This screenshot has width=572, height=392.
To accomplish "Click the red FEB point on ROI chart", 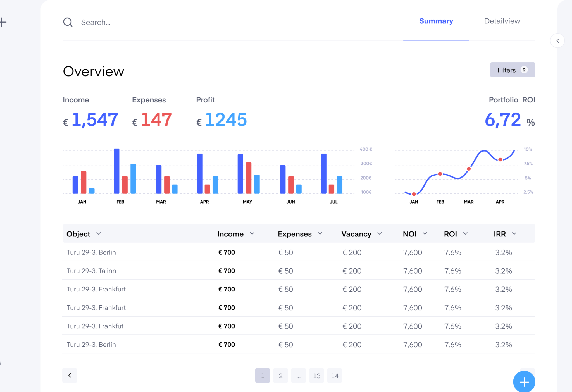I will click(x=440, y=174).
